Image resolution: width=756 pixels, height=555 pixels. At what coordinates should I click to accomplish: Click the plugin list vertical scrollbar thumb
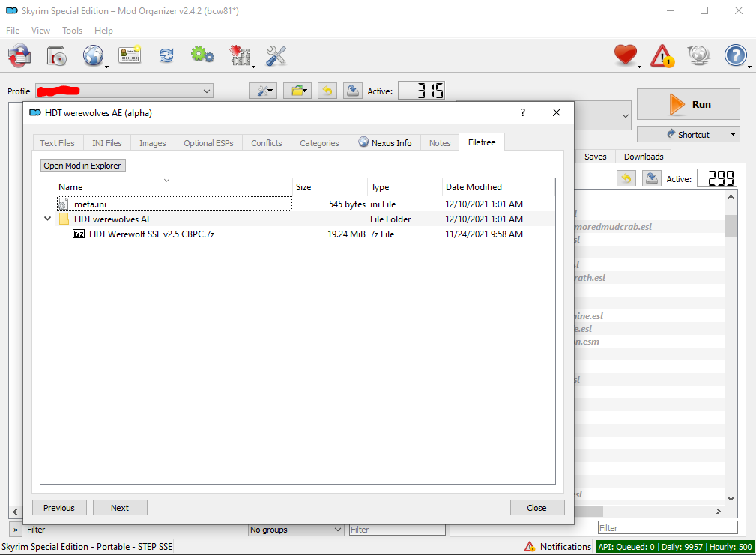coord(731,225)
